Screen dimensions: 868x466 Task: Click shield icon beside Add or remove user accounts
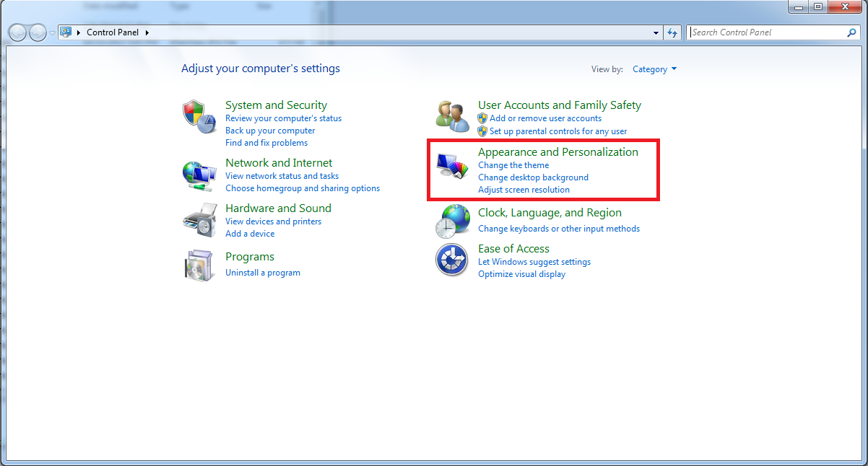(482, 118)
